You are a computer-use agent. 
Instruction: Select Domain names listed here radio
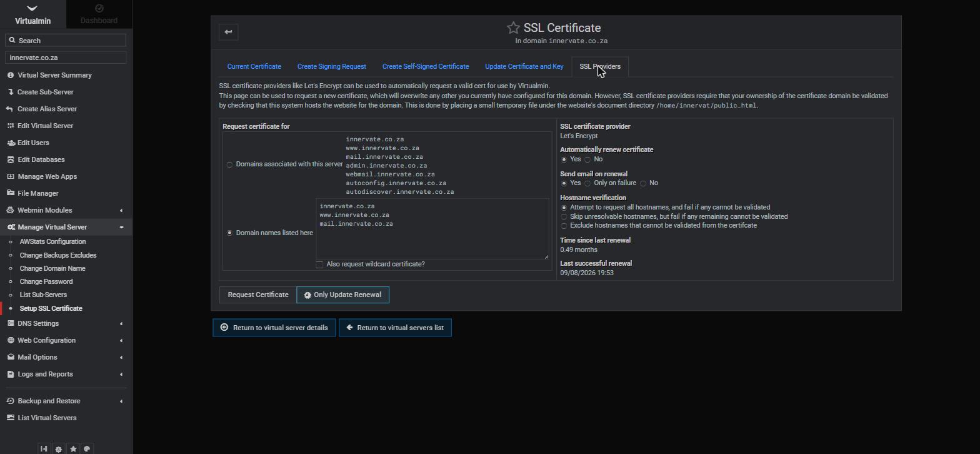click(x=229, y=233)
